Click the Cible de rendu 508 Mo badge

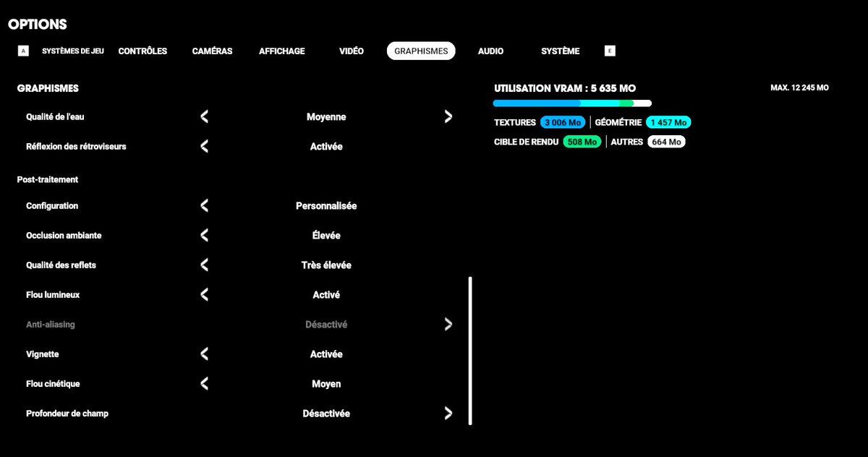tap(582, 142)
